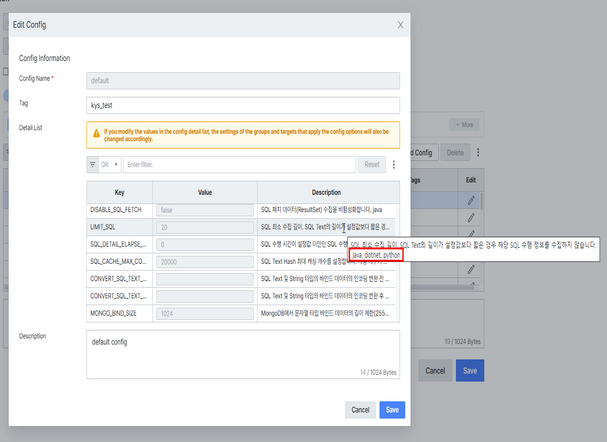Click the Enter filter text field
Screen dimensions: 607x442
240,164
